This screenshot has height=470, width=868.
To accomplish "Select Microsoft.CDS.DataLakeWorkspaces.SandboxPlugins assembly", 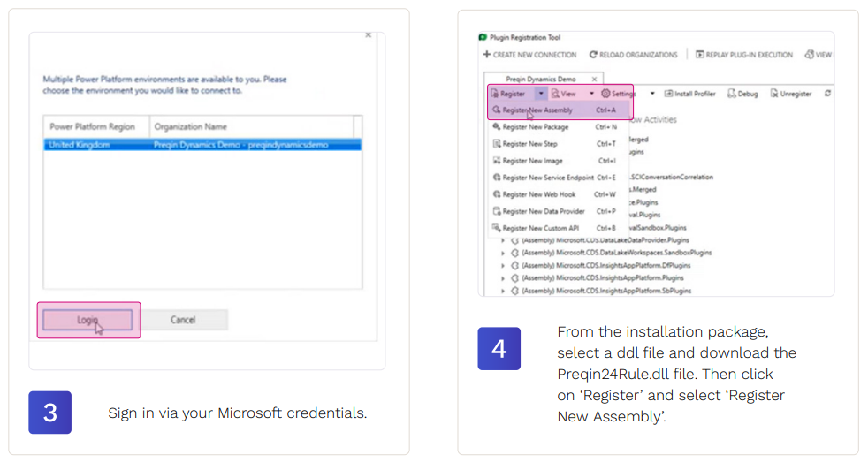I will click(617, 253).
